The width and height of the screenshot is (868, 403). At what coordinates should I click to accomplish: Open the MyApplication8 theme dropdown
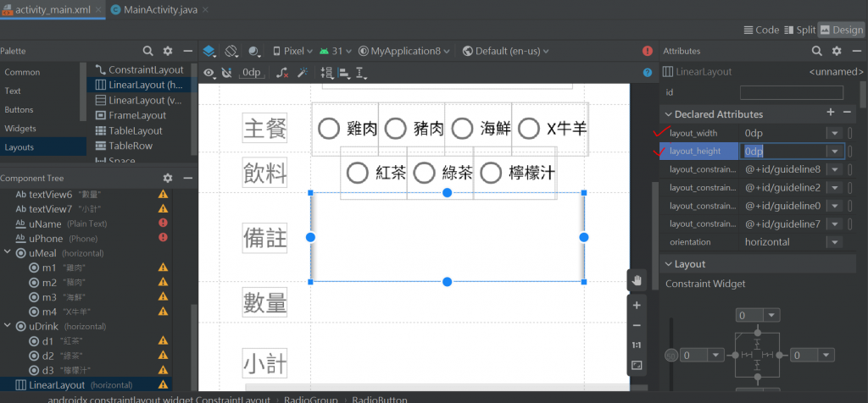(405, 52)
